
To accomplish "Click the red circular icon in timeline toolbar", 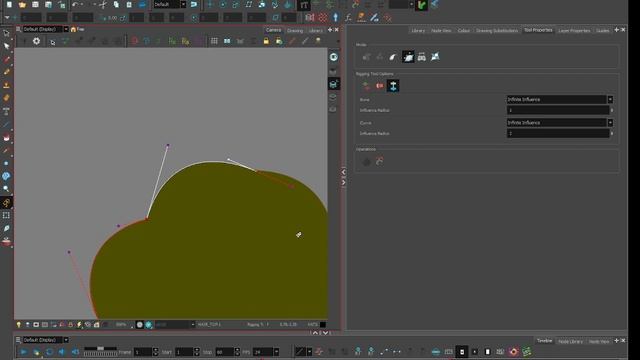I will pyautogui.click(x=513, y=351).
